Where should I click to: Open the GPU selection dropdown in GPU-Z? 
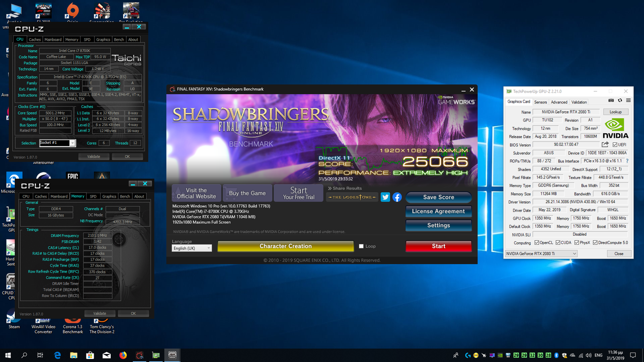(541, 254)
